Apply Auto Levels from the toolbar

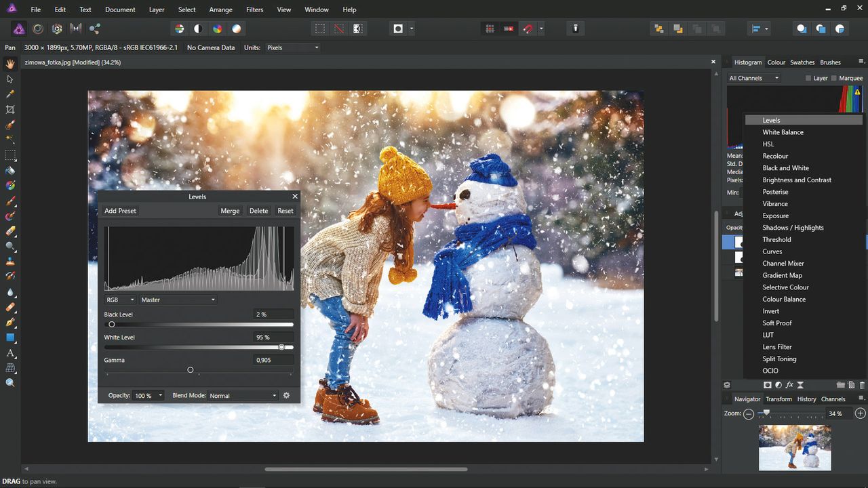179,28
